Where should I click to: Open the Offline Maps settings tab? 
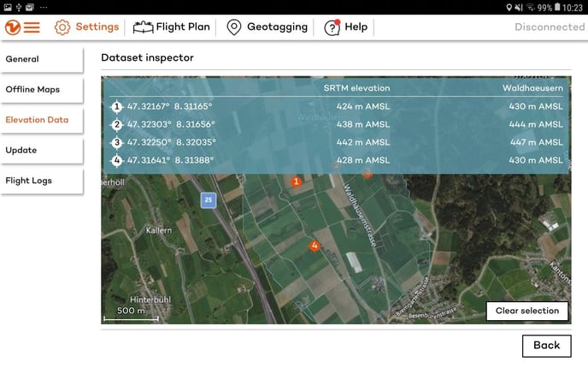click(x=41, y=89)
